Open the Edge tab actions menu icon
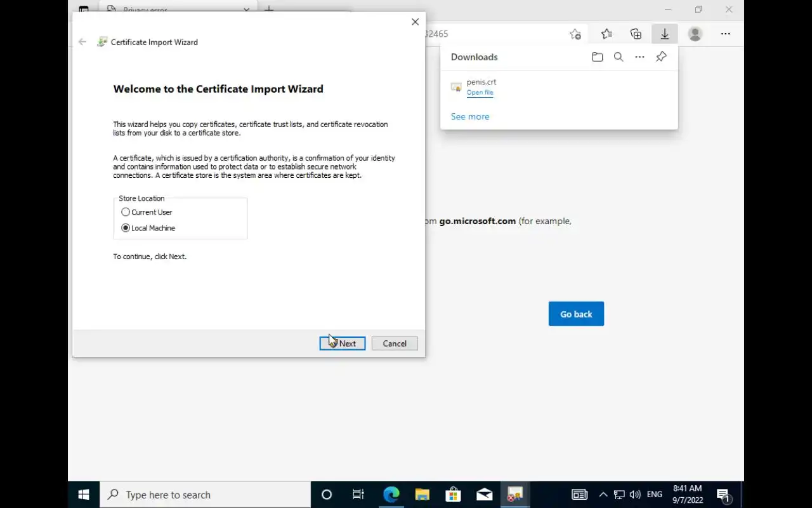Image resolution: width=812 pixels, height=508 pixels. point(84,10)
